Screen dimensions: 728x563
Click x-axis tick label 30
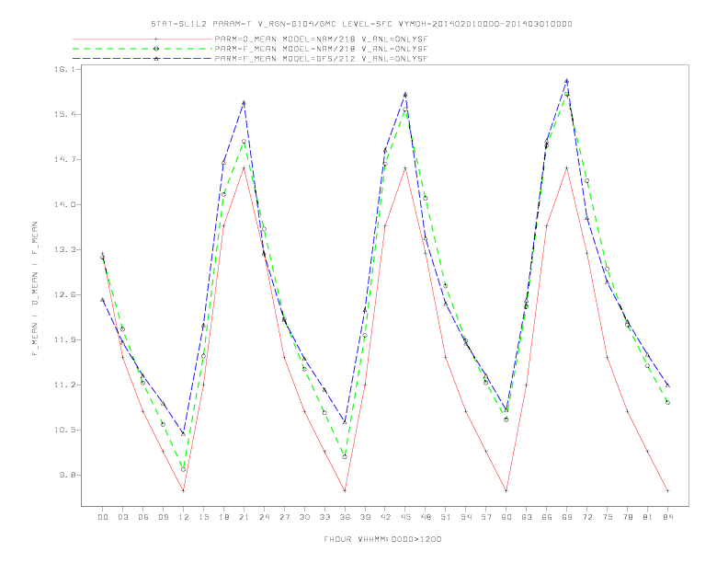click(x=304, y=517)
